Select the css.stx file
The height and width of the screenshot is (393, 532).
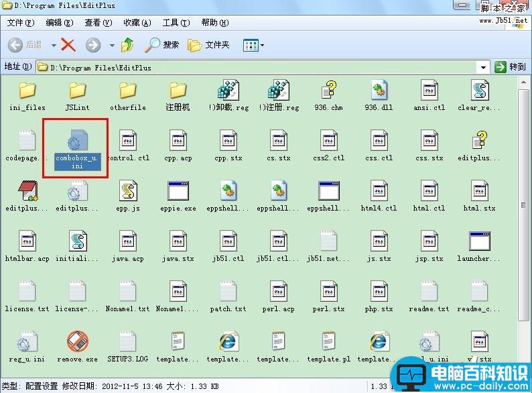pos(429,146)
